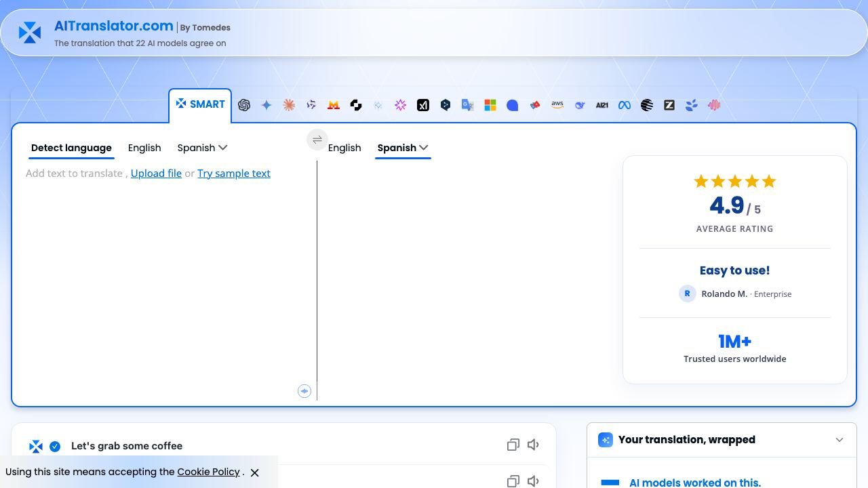The width and height of the screenshot is (868, 488).
Task: Click the "By Tomedes" header text
Action: pyautogui.click(x=205, y=28)
